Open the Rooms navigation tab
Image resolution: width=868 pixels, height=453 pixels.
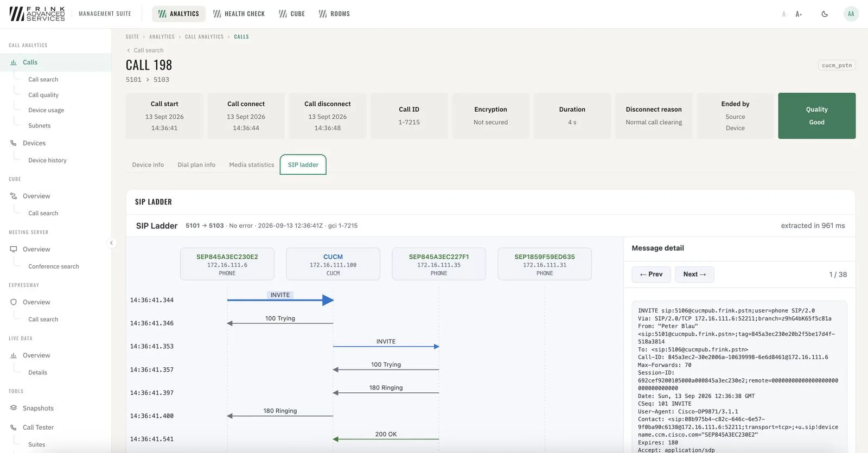[x=334, y=14]
